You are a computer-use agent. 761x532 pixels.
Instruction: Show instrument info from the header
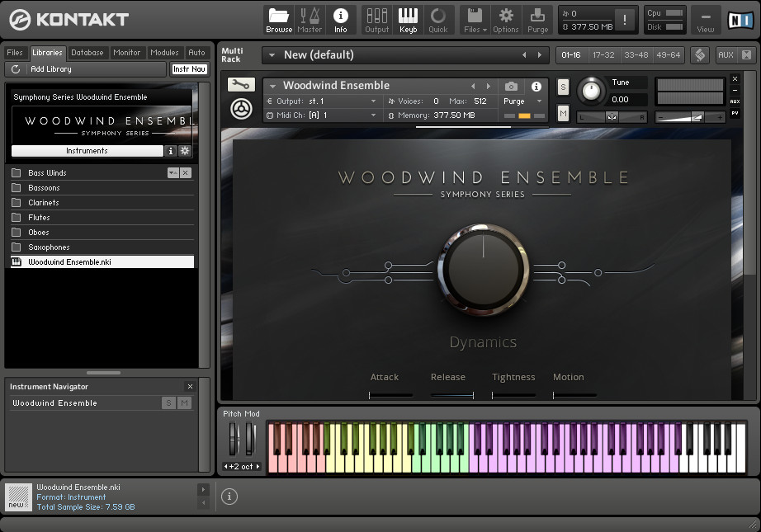pyautogui.click(x=536, y=87)
